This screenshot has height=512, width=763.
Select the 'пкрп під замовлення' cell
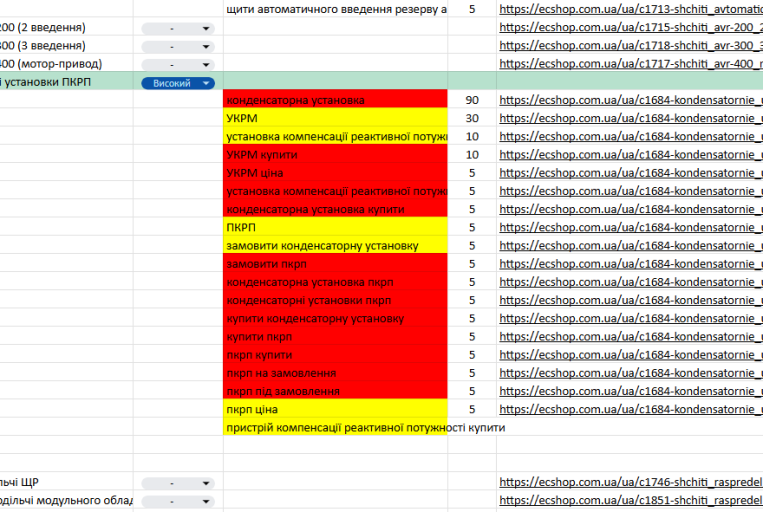click(335, 391)
